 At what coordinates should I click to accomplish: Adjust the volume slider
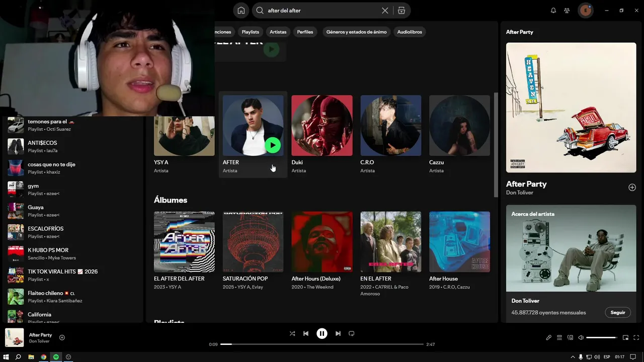point(602,337)
